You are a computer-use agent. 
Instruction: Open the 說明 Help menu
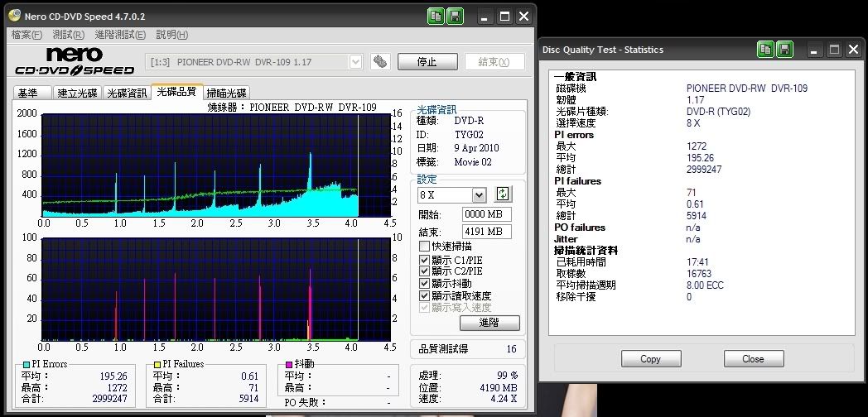[172, 35]
